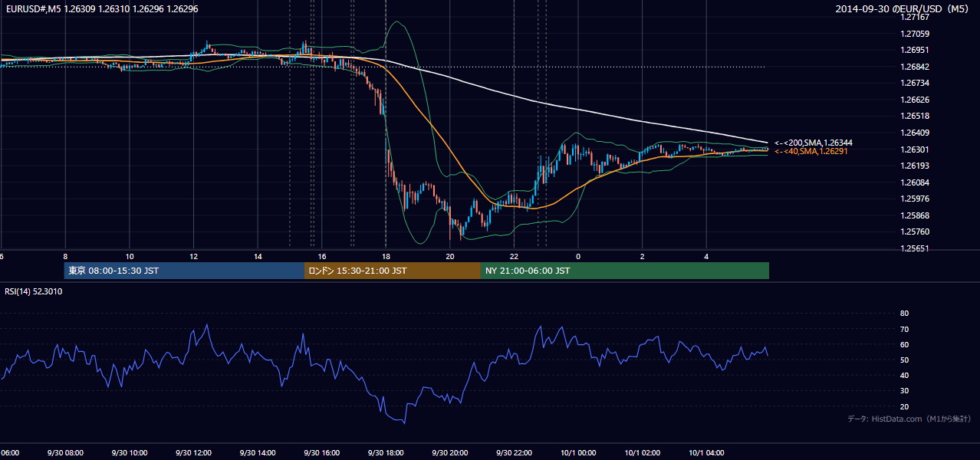This screenshot has height=460, width=980.
Task: Click the 9/30 22:00 time axis label
Action: [513, 453]
